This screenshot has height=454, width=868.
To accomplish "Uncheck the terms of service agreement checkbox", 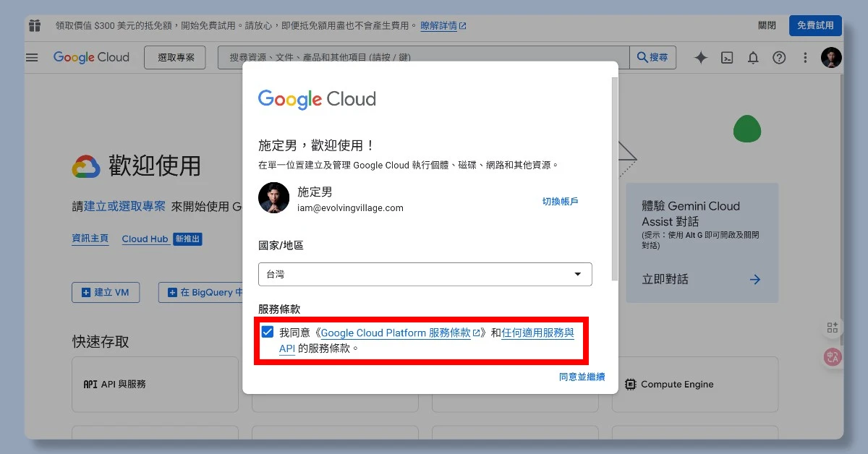I will 268,333.
